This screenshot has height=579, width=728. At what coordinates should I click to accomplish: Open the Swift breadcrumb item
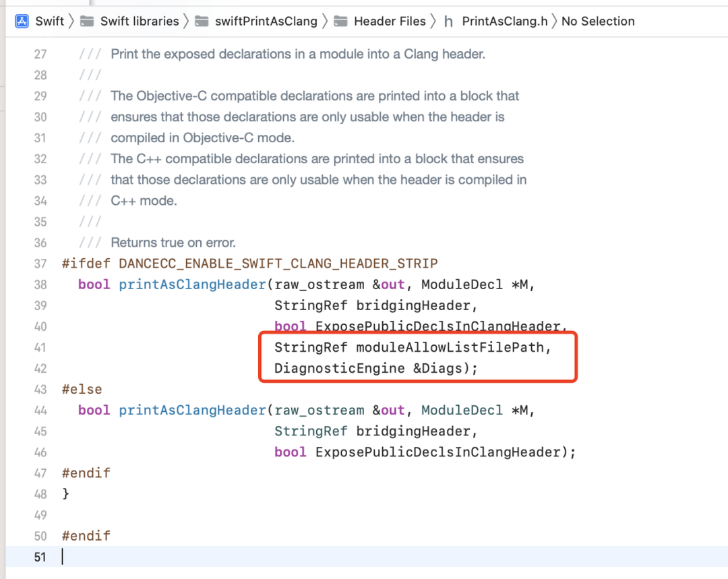pyautogui.click(x=50, y=22)
